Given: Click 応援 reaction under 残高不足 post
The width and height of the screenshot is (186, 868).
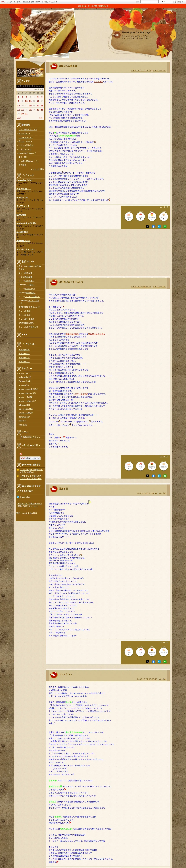Looking at the screenshot, I should [x=140, y=652].
